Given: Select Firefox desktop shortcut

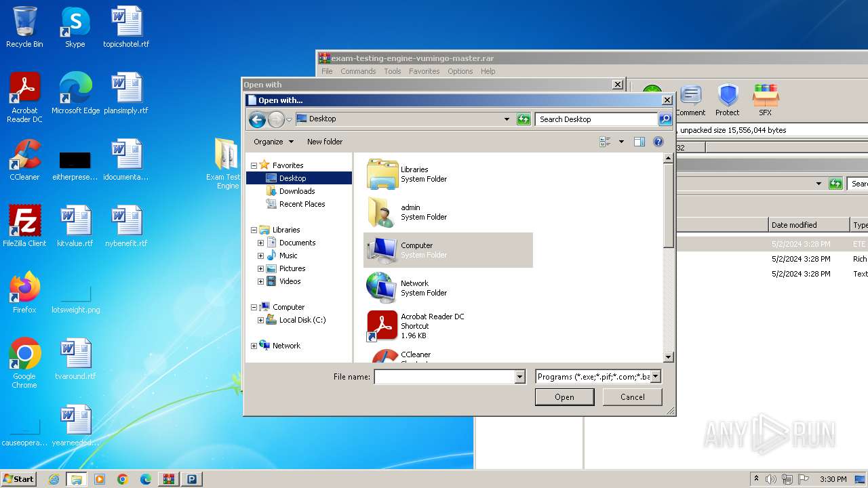Looking at the screenshot, I should [x=24, y=293].
